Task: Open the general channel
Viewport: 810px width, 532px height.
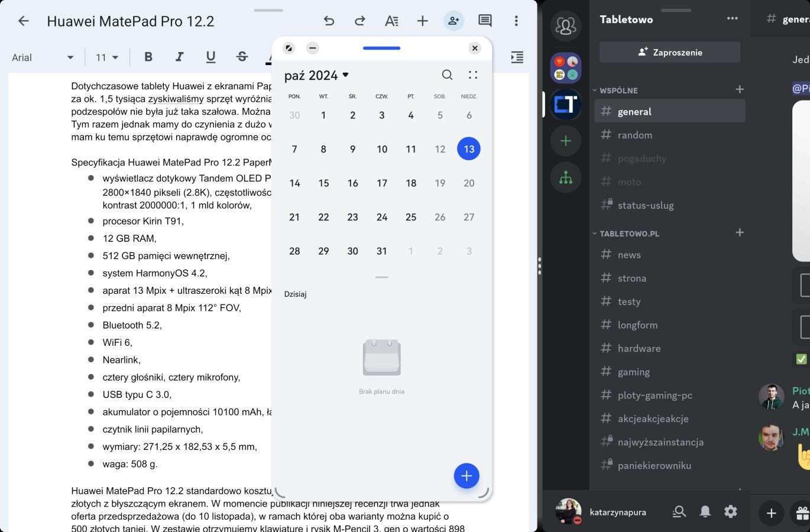Action: 670,111
